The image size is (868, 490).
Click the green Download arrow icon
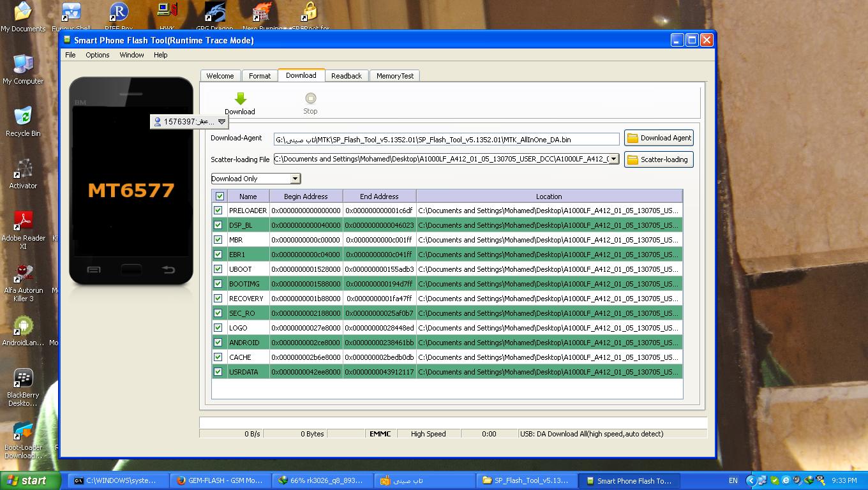(x=240, y=98)
